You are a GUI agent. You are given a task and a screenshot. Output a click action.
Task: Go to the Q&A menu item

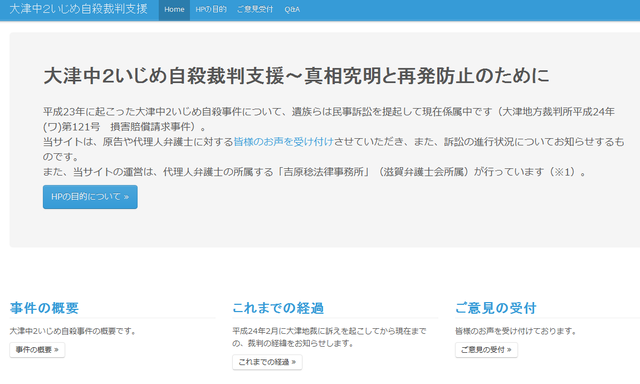pos(292,9)
